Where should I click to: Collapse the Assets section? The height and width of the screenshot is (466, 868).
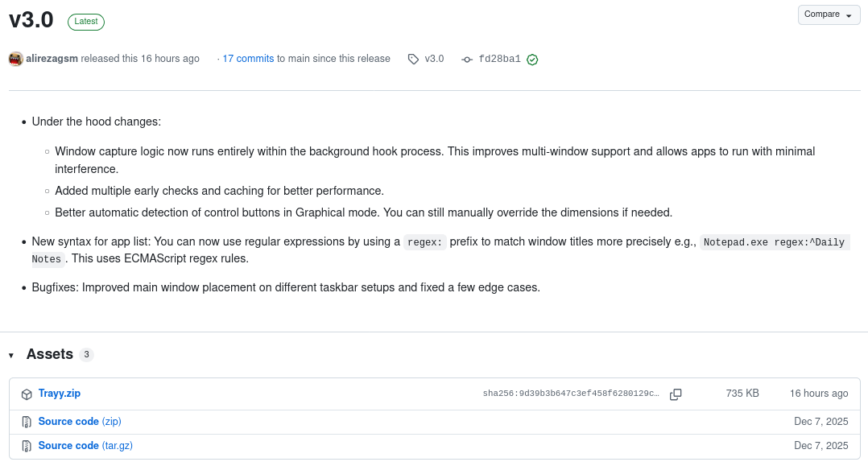[11, 355]
